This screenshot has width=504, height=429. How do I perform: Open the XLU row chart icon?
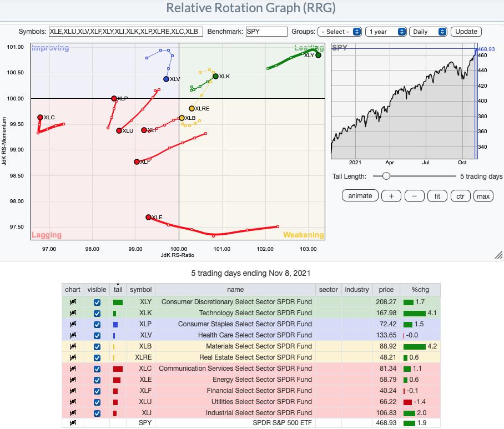click(73, 402)
